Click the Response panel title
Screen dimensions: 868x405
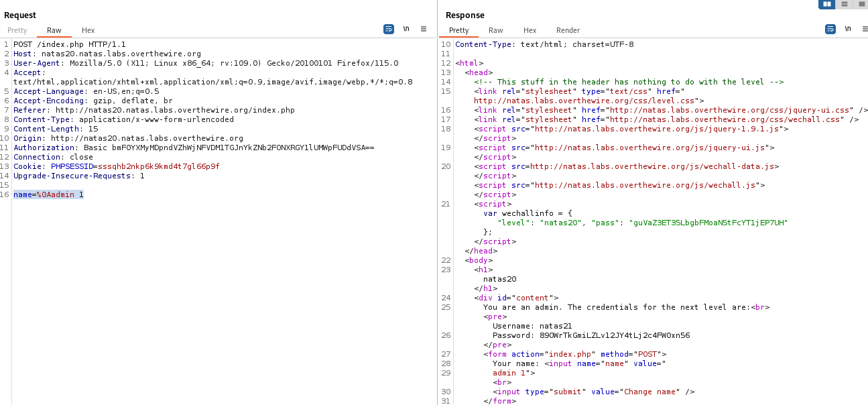[464, 15]
